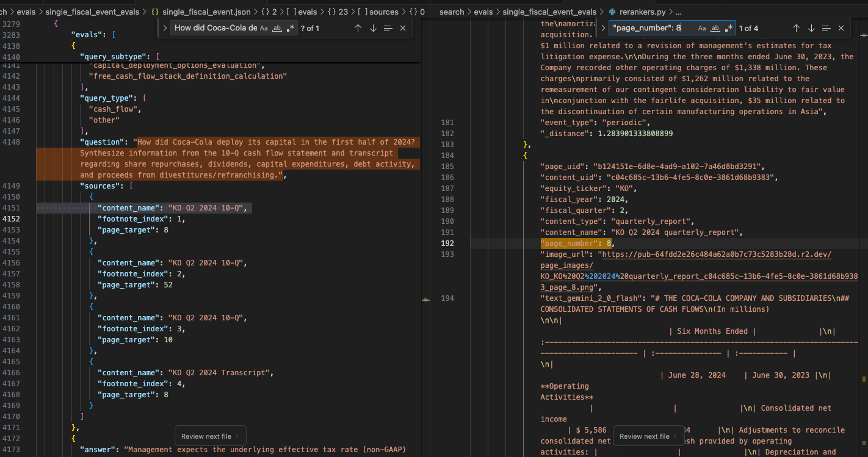
Task: Click 'Review next file' button in left pane
Action: [x=210, y=436]
